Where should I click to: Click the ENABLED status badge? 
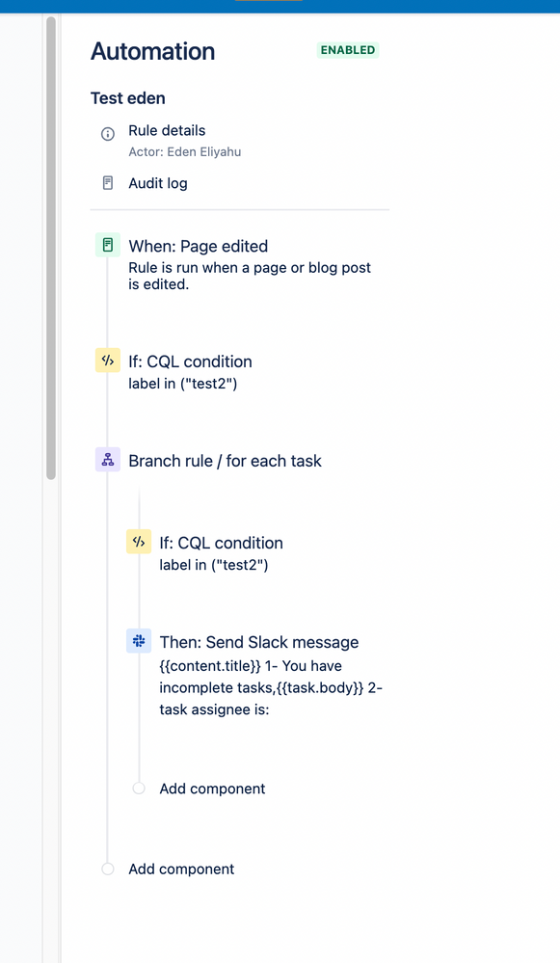click(347, 50)
